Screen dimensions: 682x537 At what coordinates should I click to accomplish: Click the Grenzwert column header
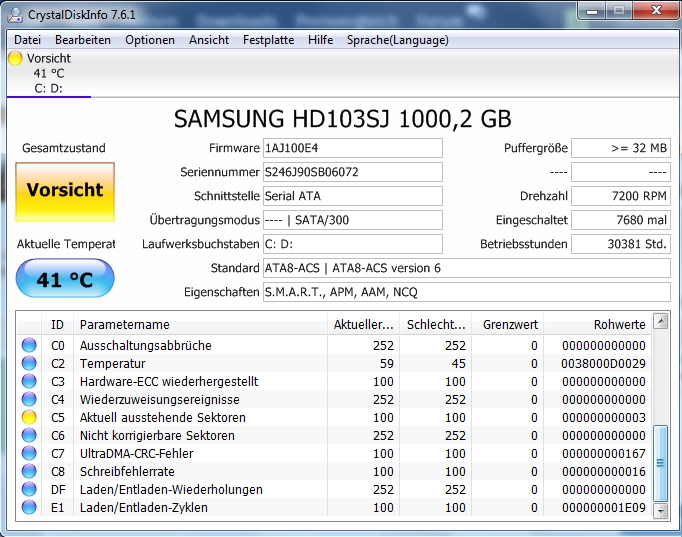508,324
